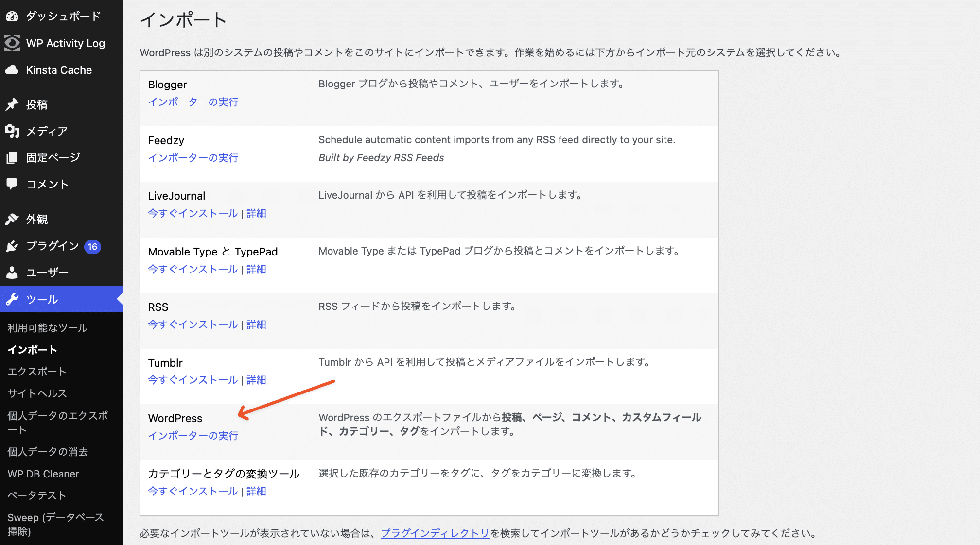The width and height of the screenshot is (980, 545).
Task: Select the 投稿 pushpin icon
Action: pos(12,104)
